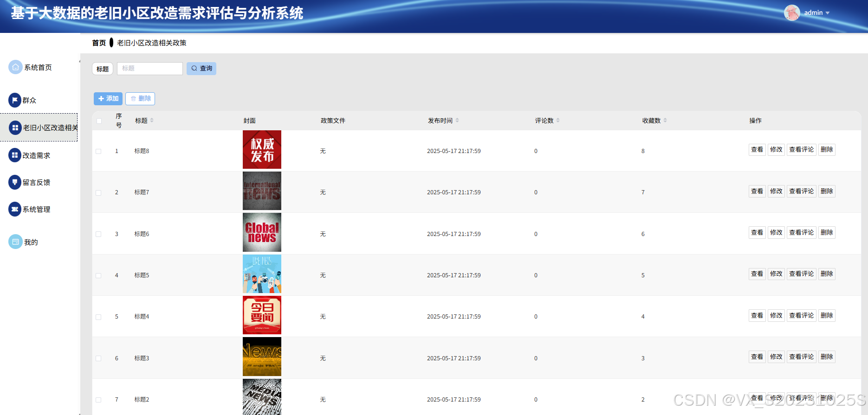This screenshot has width=868, height=415.
Task: Check the row checkbox for 标题8
Action: click(x=98, y=151)
